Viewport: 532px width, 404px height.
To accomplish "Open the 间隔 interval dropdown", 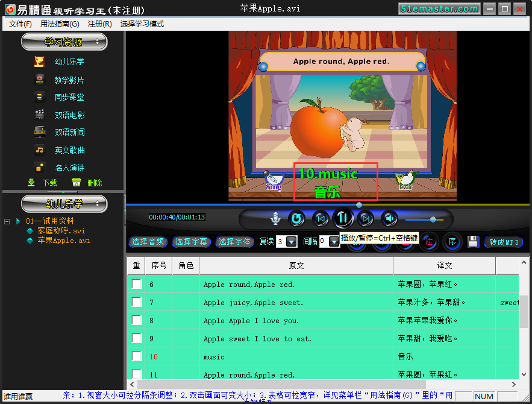I will (x=334, y=242).
